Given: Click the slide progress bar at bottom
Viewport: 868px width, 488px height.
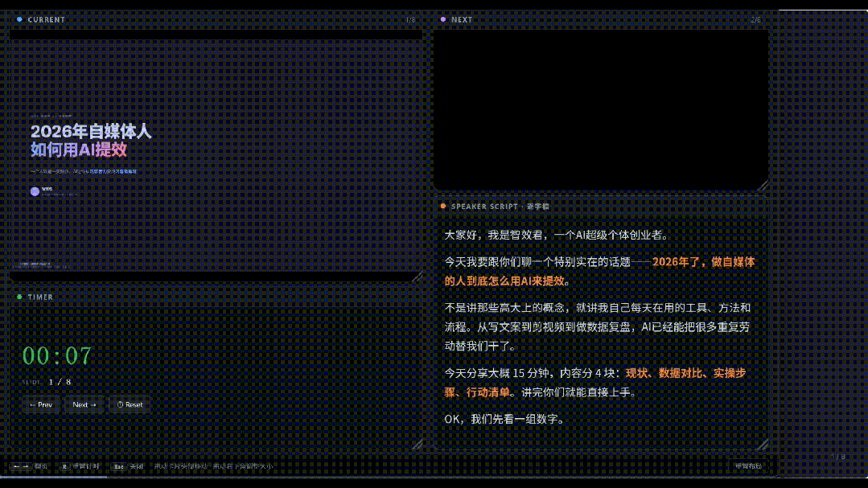Looking at the screenshot, I should pos(389,477).
